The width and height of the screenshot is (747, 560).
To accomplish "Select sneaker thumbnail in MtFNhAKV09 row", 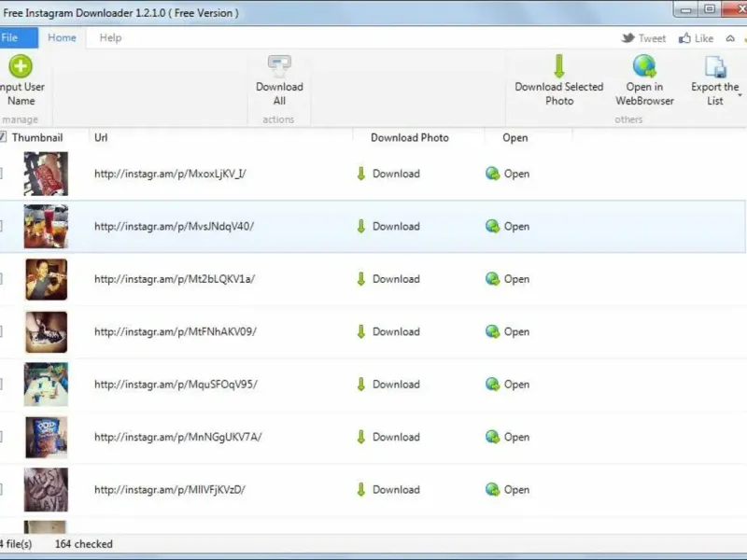I will [46, 332].
